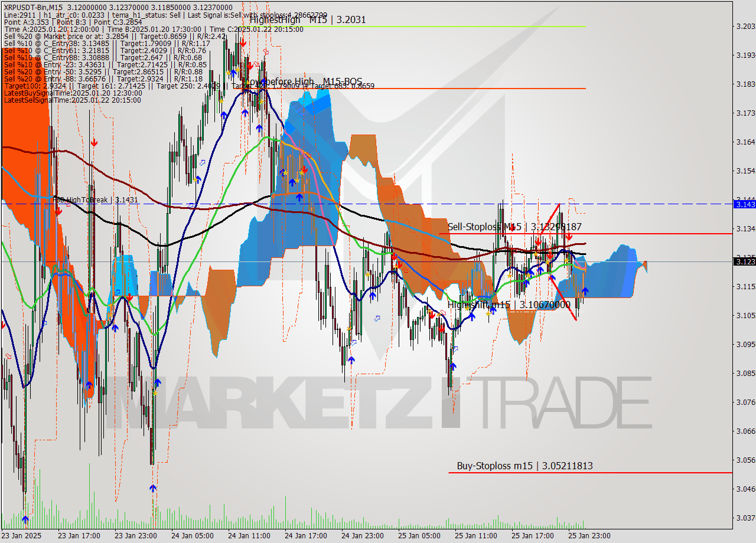Click the 'High-shift m15 | 3.10670000' label

click(509, 305)
